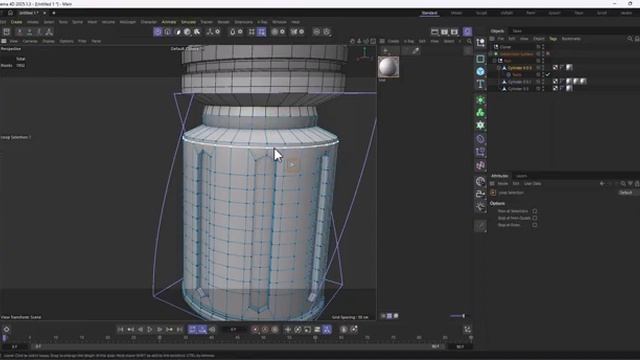640x360 pixels.
Task: Click the highlighted grid snapping toolbar icon
Action: [262, 31]
